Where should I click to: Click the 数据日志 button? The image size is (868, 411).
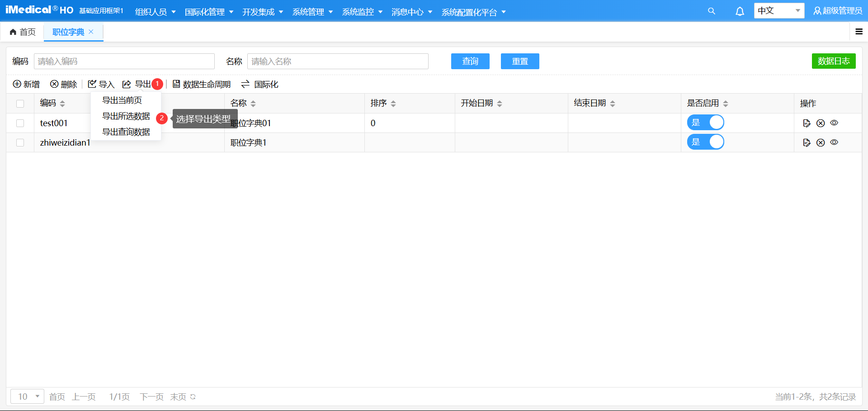pyautogui.click(x=834, y=61)
